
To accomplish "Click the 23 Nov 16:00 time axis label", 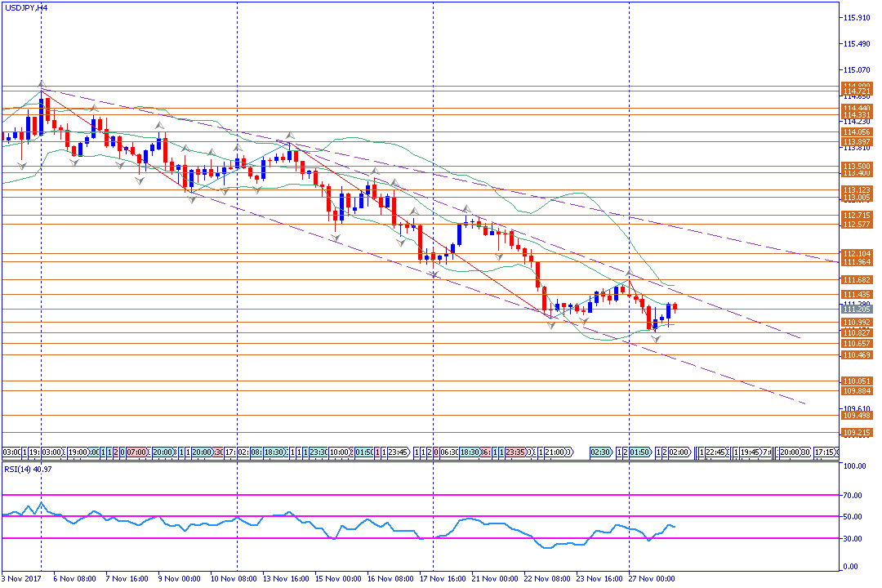I will click(600, 578).
